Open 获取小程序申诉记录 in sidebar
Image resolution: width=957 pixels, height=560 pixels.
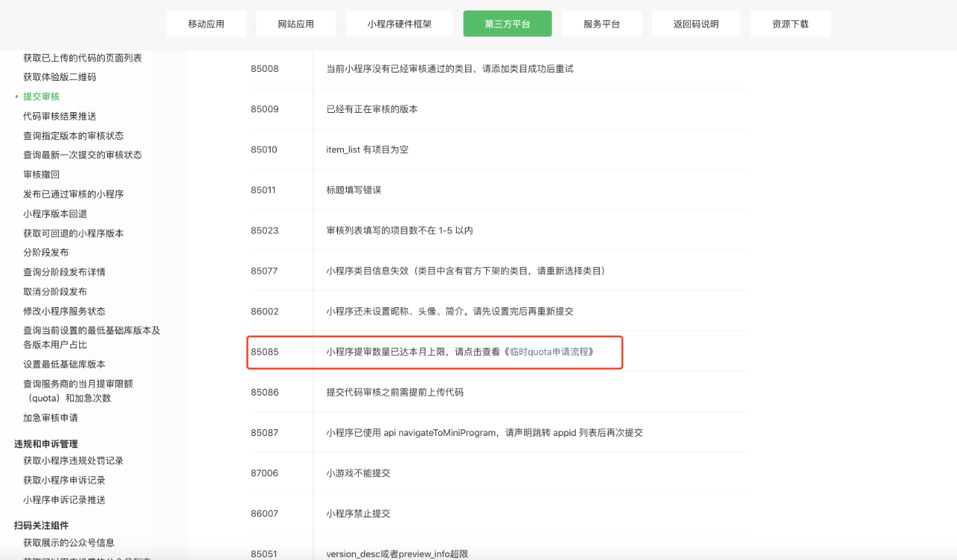point(64,480)
